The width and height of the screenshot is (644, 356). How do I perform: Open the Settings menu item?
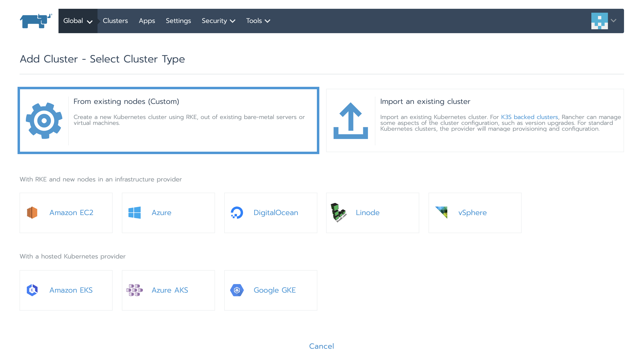(178, 21)
